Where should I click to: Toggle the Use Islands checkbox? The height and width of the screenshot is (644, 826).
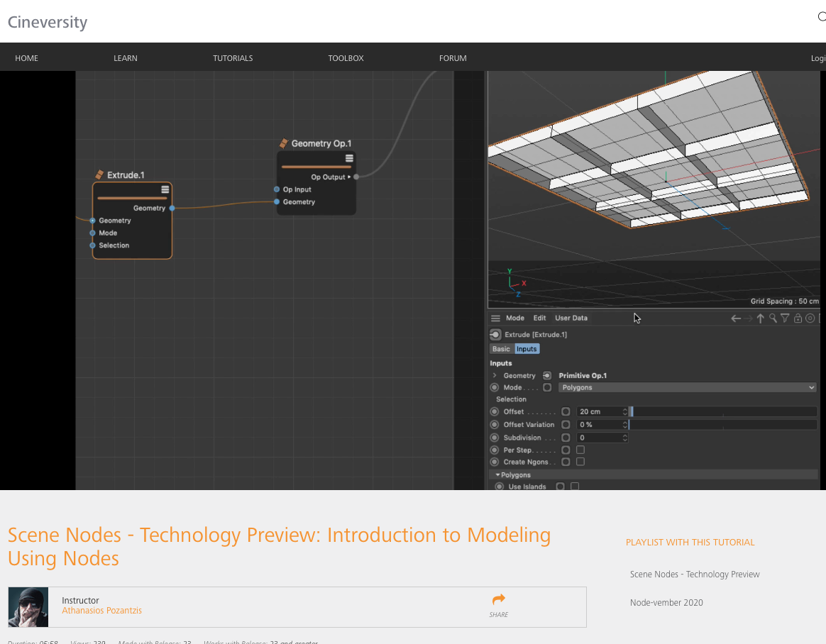(x=575, y=487)
